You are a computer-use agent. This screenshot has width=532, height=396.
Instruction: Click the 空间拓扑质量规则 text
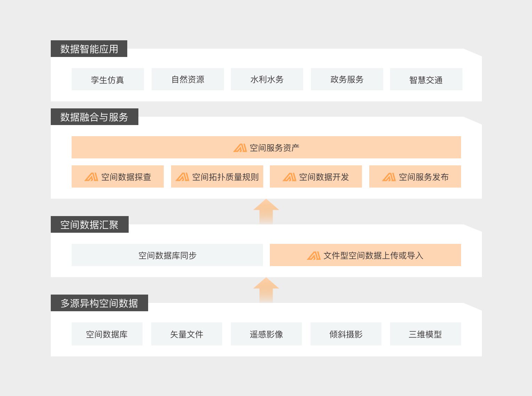point(226,177)
